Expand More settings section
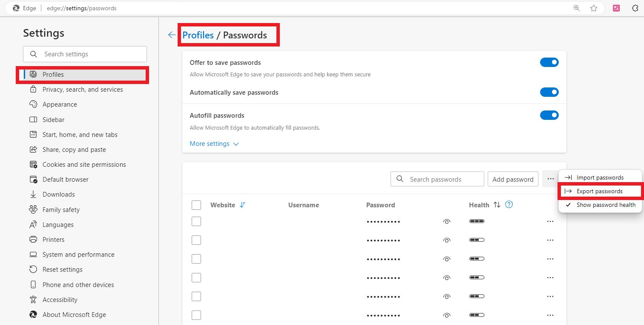Image resolution: width=644 pixels, height=325 pixels. pyautogui.click(x=214, y=144)
